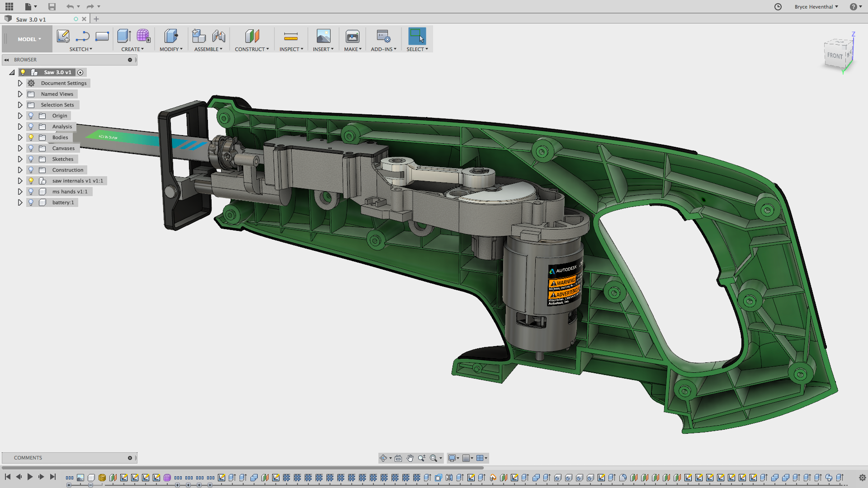
Task: Click the Joint icon in Assemble group
Action: [218, 36]
